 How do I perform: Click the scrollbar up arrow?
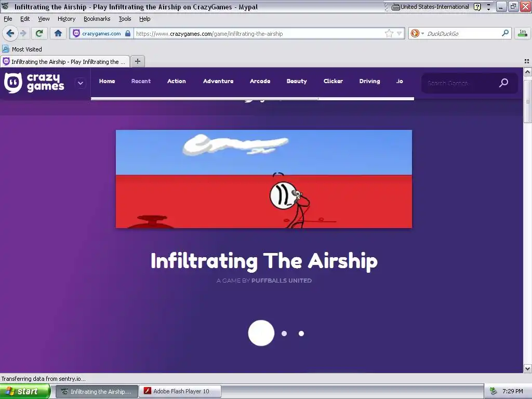tap(528, 72)
